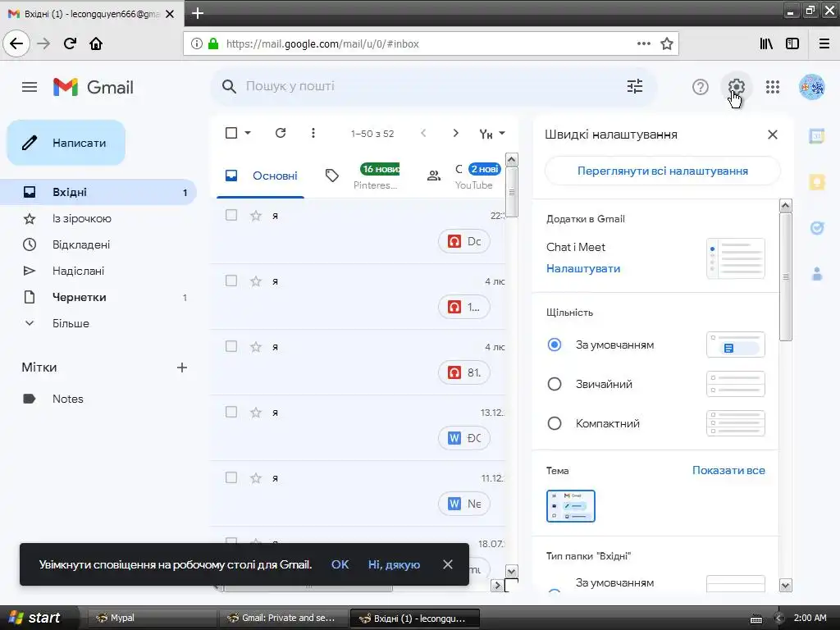The width and height of the screenshot is (840, 630).
Task: Open the browser hamburger menu
Action: click(824, 43)
